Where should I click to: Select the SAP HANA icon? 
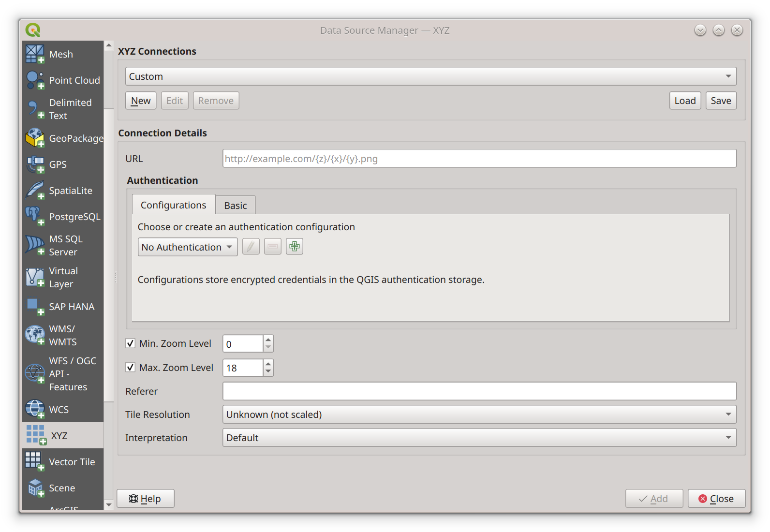tap(35, 307)
